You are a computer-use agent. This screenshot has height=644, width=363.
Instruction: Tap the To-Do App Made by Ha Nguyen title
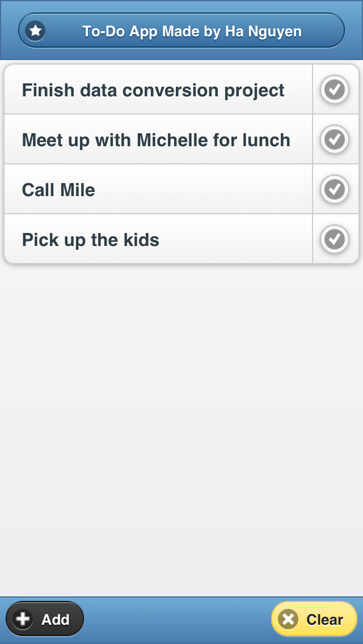click(192, 31)
